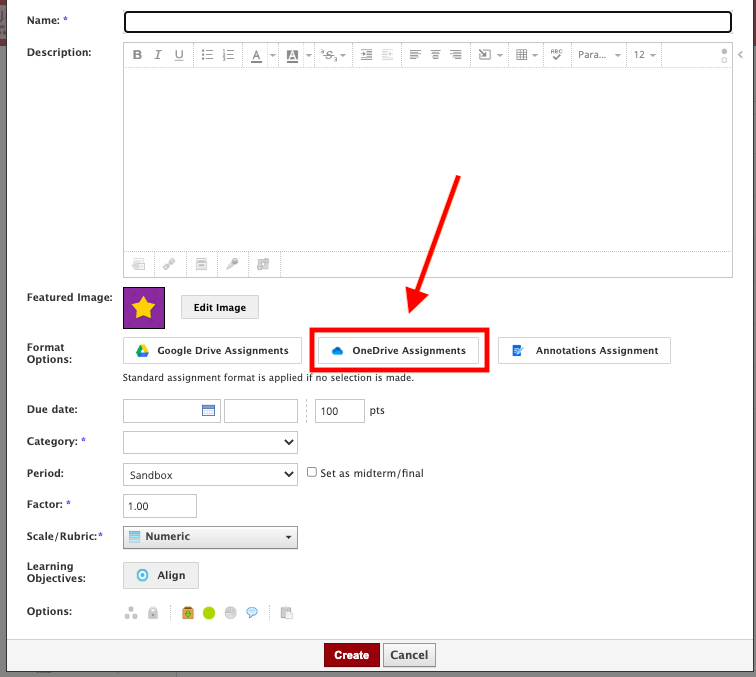Toggle the grade statistics pie icon
The height and width of the screenshot is (677, 756).
click(231, 613)
